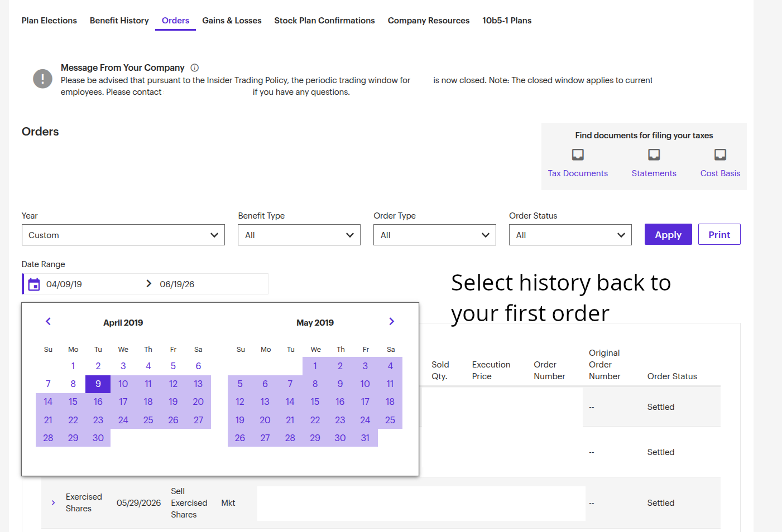782x532 pixels.
Task: Click the Print button
Action: point(719,234)
